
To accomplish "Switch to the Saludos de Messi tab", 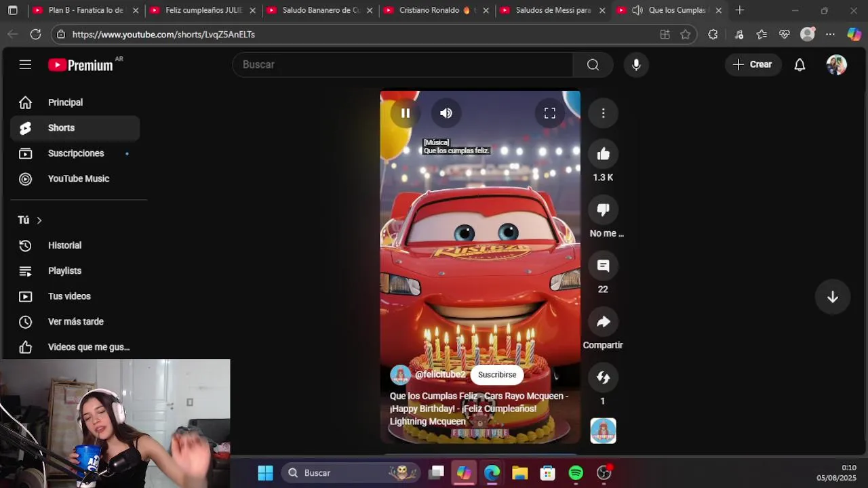I will [553, 10].
